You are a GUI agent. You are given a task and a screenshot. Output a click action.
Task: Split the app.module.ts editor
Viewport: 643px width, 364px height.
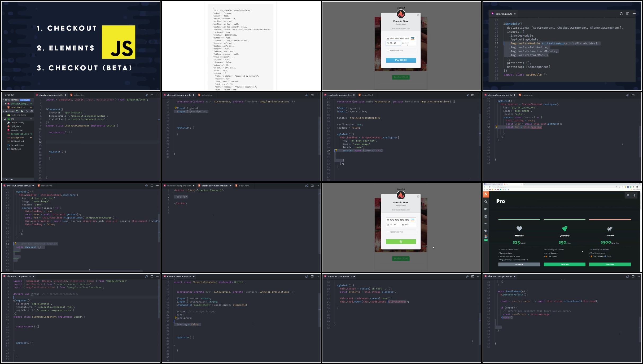(x=628, y=14)
